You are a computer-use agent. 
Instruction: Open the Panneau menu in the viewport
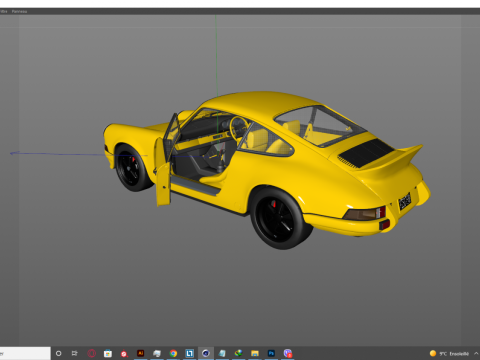(x=19, y=11)
